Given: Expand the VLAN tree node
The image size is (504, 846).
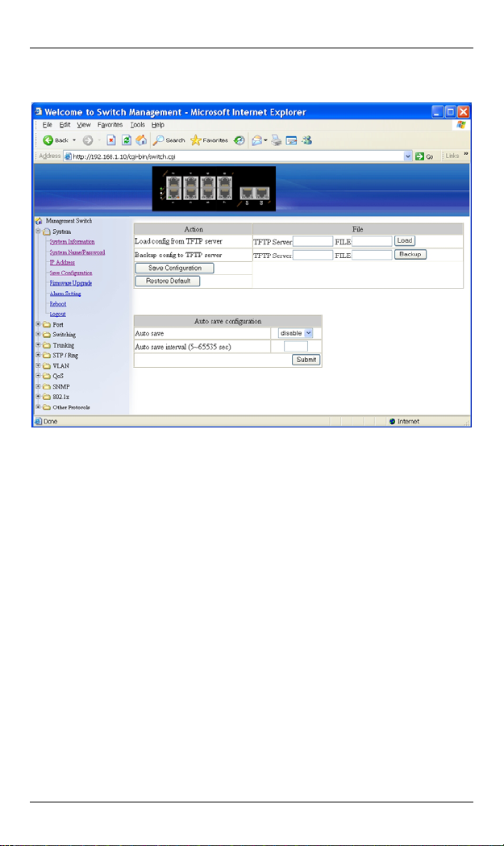Looking at the screenshot, I should tap(39, 365).
